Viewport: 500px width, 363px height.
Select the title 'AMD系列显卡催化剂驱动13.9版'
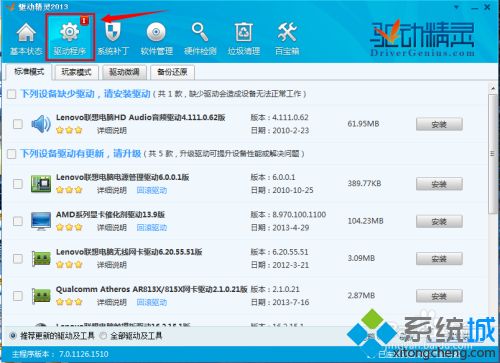click(110, 214)
